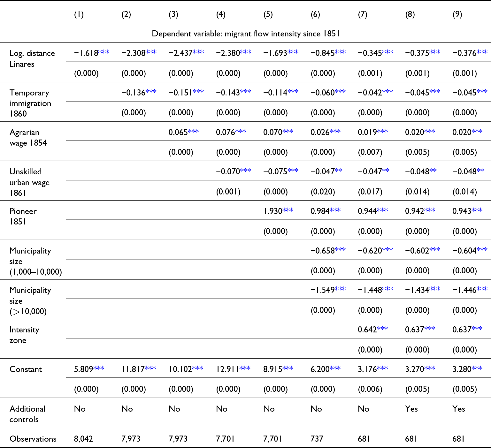Click the 'Intensity zone' row label
491x448 pixels.
(x=24, y=335)
